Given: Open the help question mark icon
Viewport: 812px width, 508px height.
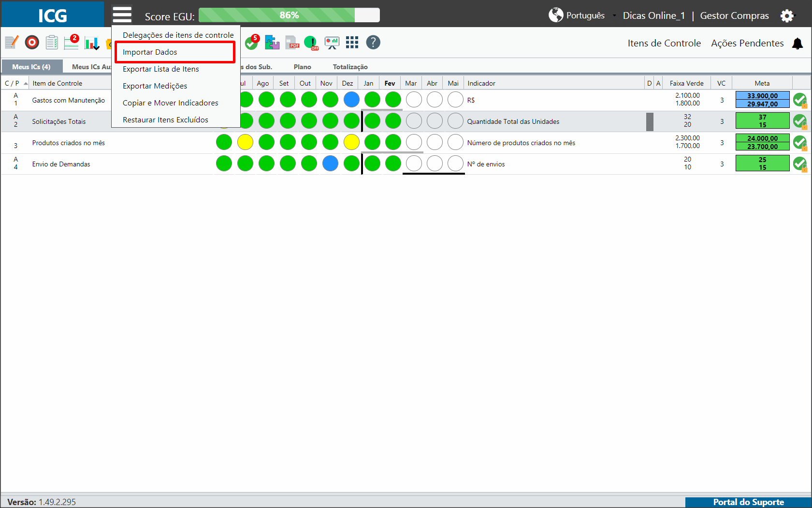Looking at the screenshot, I should [x=373, y=43].
